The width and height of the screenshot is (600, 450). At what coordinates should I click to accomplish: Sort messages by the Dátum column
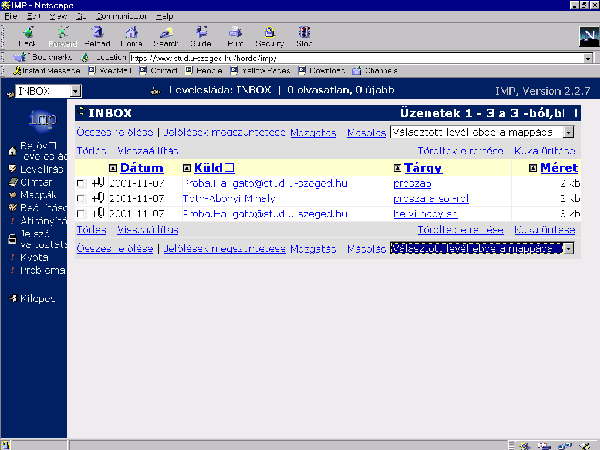pos(141,168)
